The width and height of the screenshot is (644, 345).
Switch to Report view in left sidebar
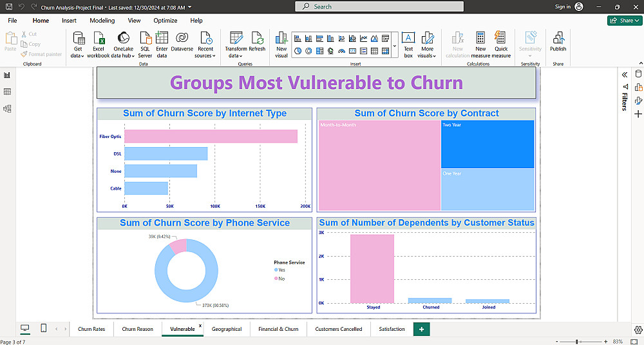point(7,75)
